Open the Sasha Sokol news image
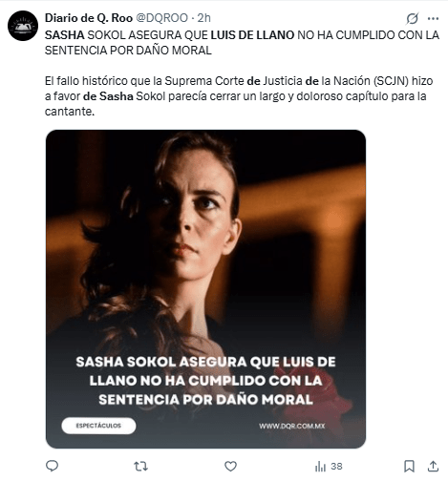The image size is (448, 481). (x=205, y=289)
